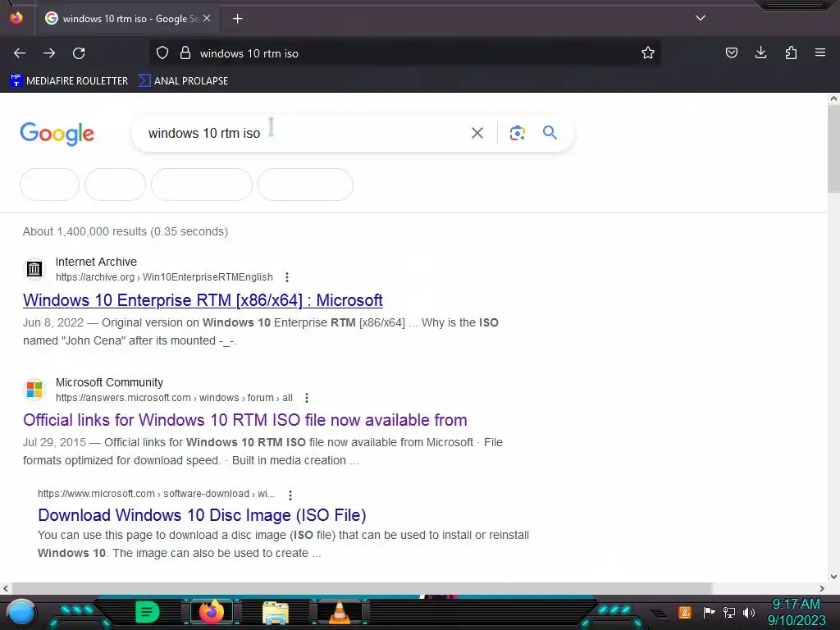Submit search with the magnifier icon

pos(550,133)
